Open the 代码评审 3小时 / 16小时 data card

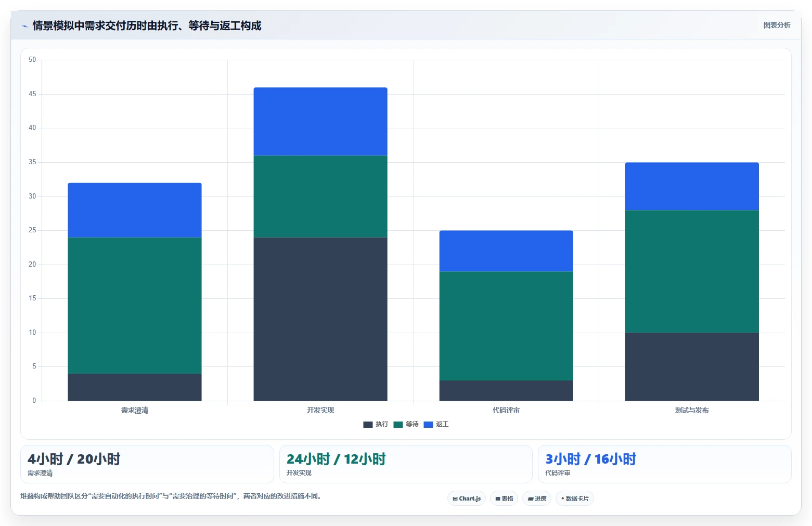coord(665,464)
